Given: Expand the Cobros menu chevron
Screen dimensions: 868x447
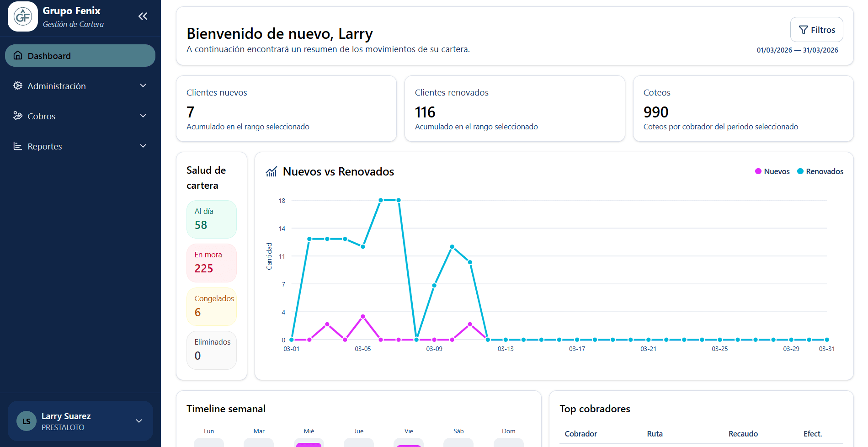Looking at the screenshot, I should [143, 116].
